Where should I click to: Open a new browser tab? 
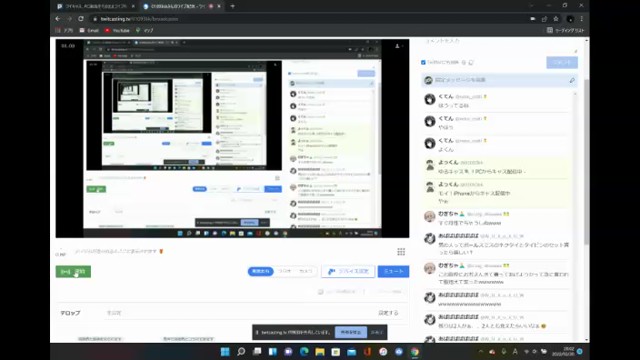(232, 6)
